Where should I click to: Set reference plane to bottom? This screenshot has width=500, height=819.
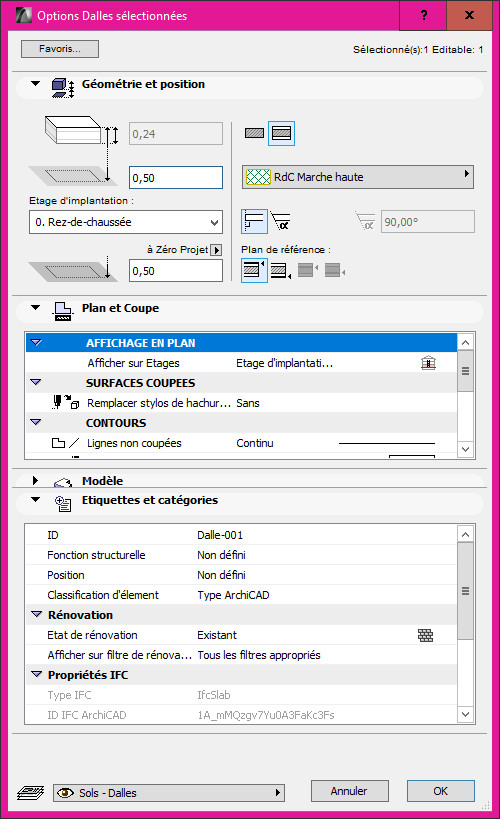point(281,271)
